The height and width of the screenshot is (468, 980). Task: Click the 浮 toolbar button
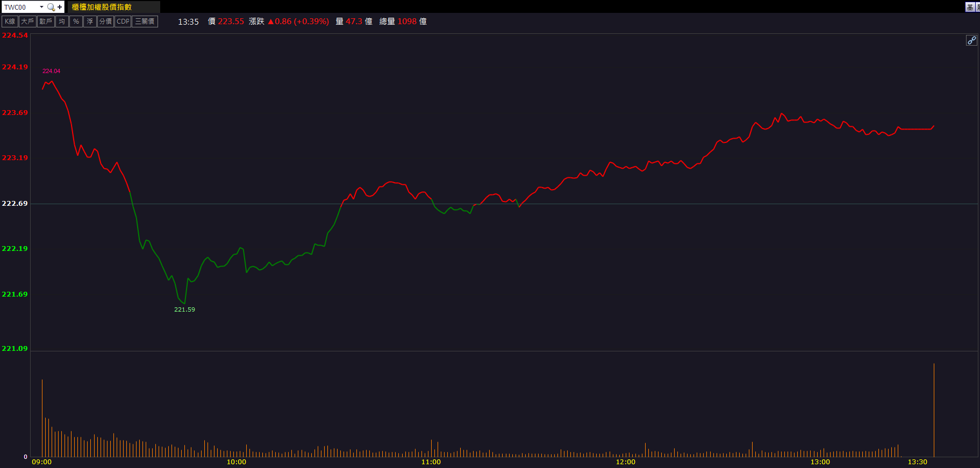tap(90, 21)
